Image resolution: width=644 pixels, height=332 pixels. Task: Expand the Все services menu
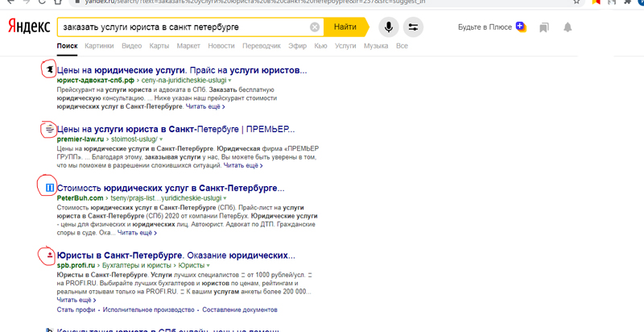[x=402, y=46]
